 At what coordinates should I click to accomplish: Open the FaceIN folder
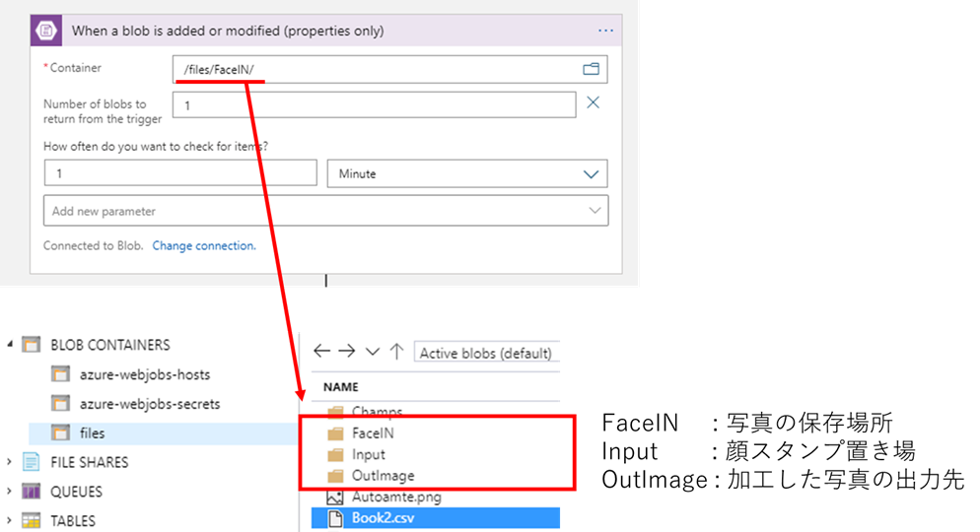click(373, 433)
